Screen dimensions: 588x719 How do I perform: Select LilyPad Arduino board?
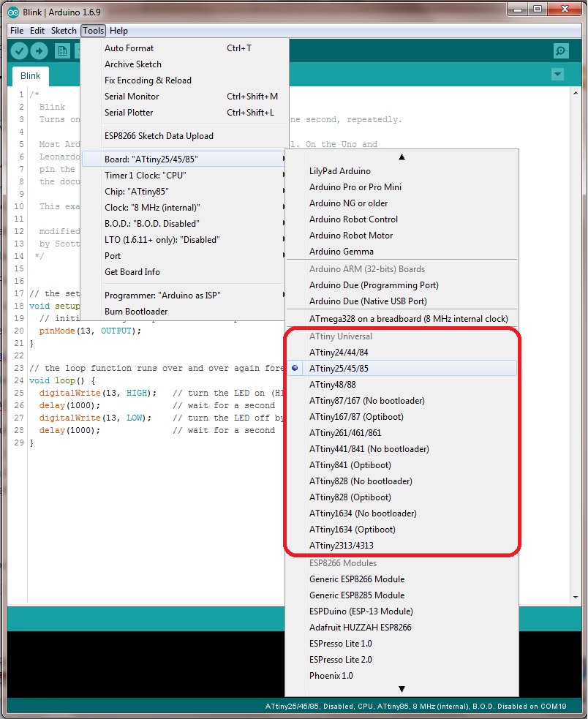[x=402, y=171]
